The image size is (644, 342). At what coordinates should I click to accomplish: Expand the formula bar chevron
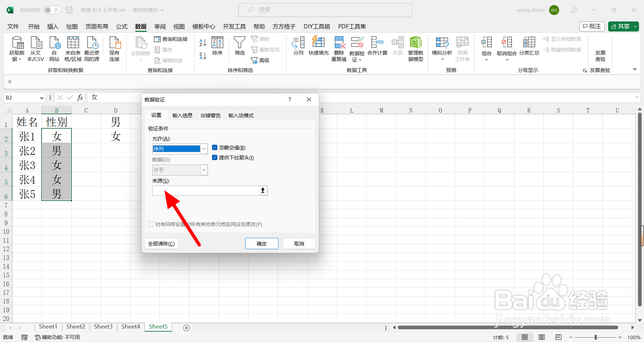click(637, 97)
